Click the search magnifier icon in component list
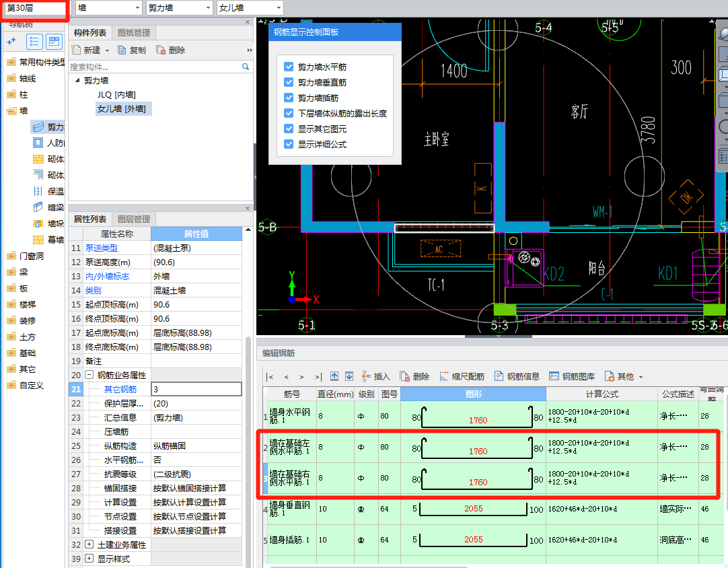The width and height of the screenshot is (728, 568). [246, 67]
